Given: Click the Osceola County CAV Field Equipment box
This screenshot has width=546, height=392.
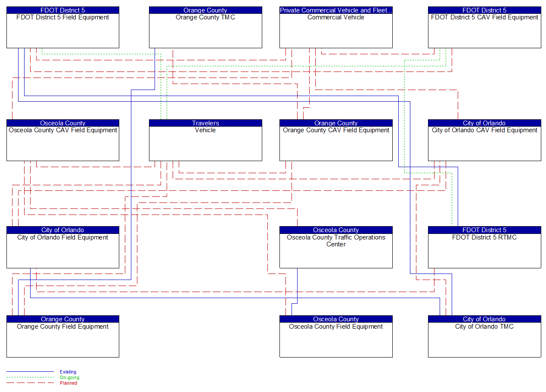Looking at the screenshot, I should 63,140.
